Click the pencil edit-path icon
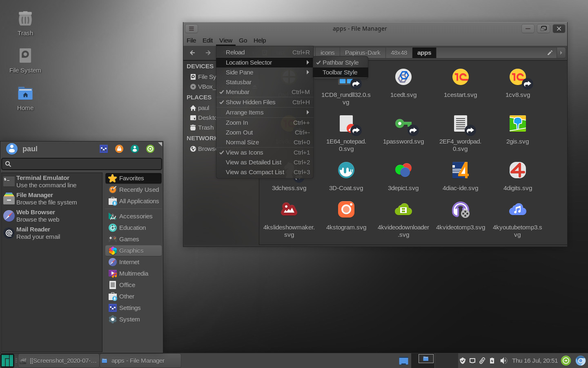Screen dimensions: 588x368 550,53
